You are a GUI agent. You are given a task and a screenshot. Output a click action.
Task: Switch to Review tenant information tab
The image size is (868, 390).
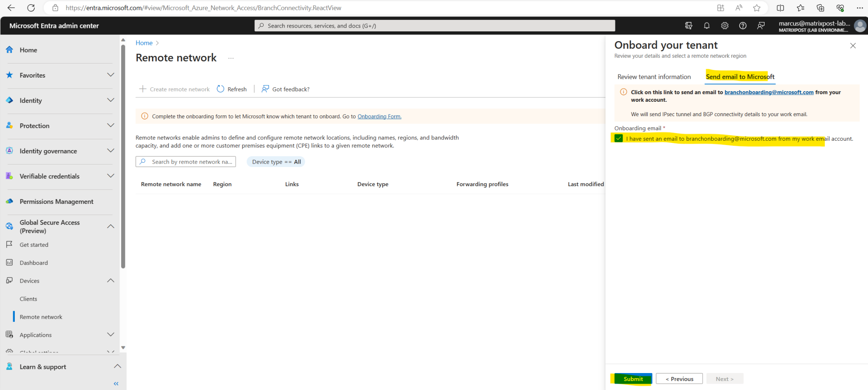pos(654,77)
